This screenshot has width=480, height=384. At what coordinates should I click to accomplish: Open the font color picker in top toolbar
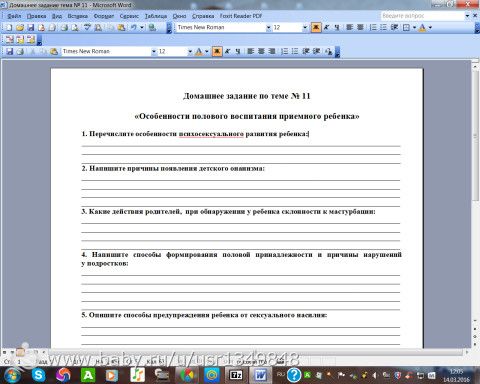tap(430, 28)
